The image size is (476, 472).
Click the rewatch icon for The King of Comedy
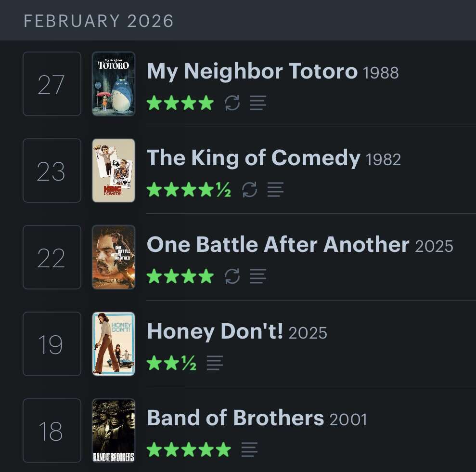[250, 189]
